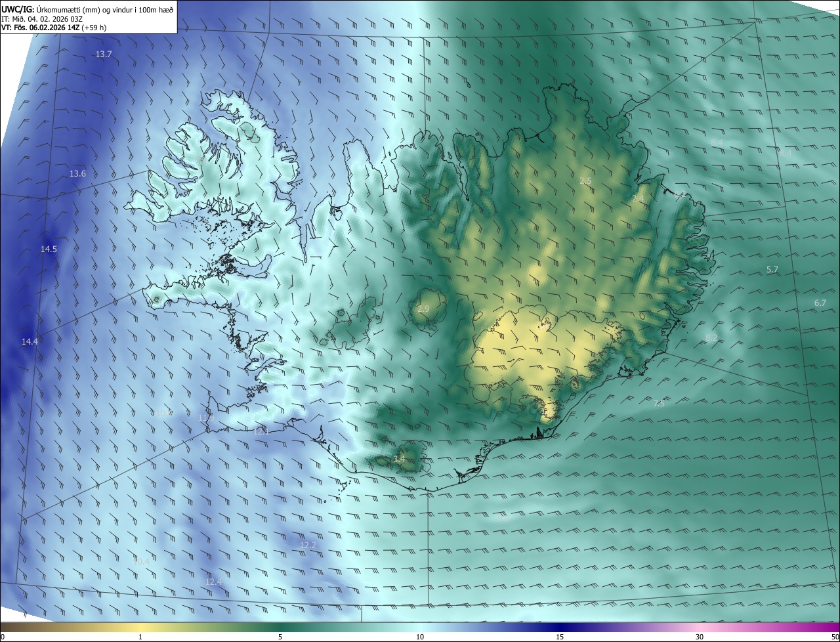The image size is (840, 642).
Task: Click the legend tick label 50
Action: (834, 637)
